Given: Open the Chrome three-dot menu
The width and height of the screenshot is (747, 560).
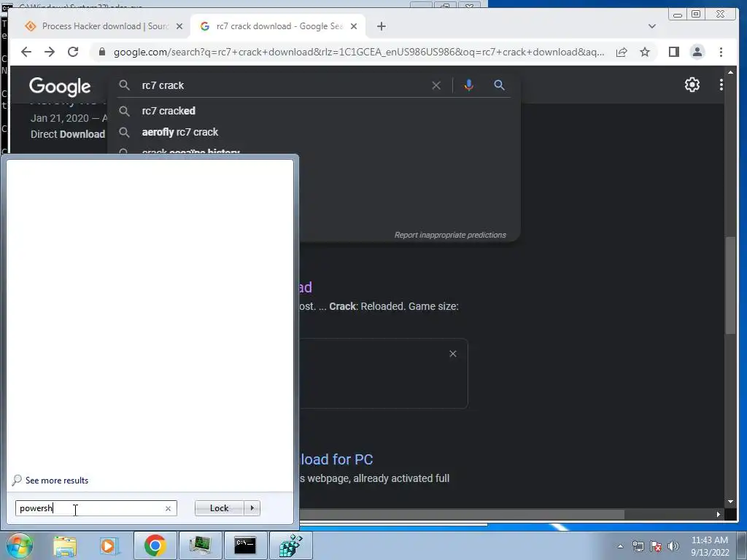Looking at the screenshot, I should pyautogui.click(x=721, y=52).
